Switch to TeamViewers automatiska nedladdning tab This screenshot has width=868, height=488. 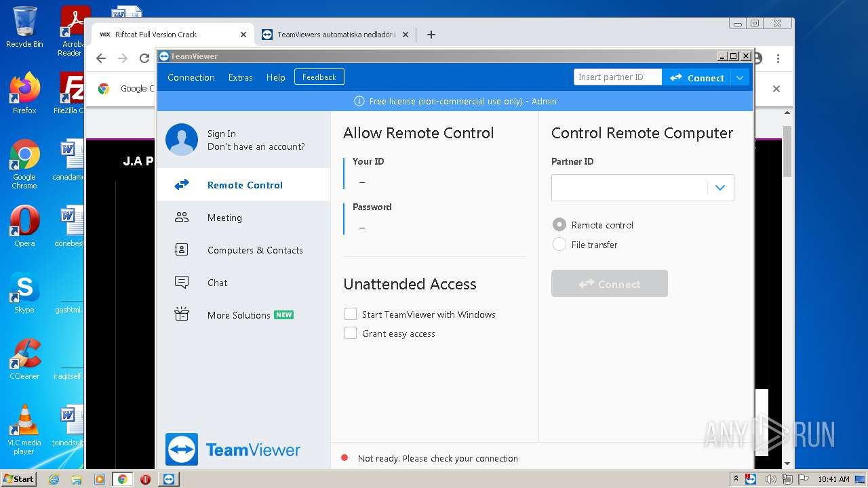click(x=335, y=35)
